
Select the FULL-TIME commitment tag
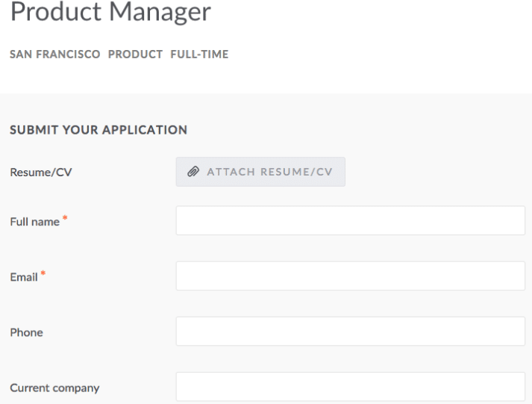pos(199,55)
